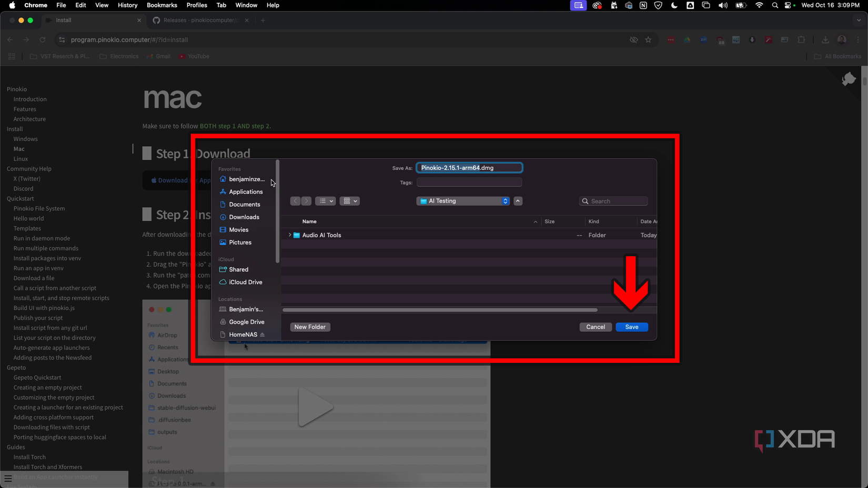
Task: Expand the Audio AI Tools folder
Action: pos(290,235)
